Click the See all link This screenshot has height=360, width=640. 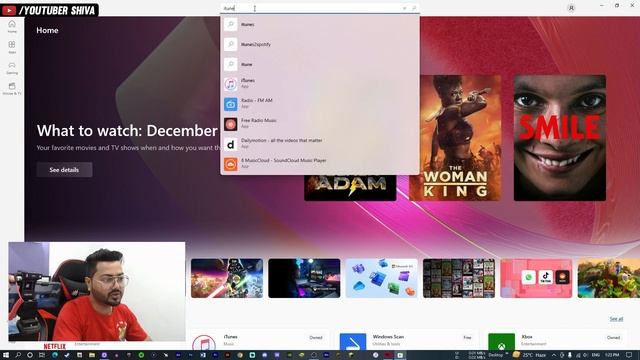(616, 319)
